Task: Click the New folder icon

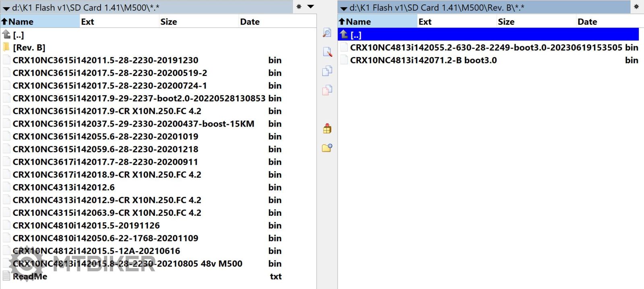Action: click(327, 148)
